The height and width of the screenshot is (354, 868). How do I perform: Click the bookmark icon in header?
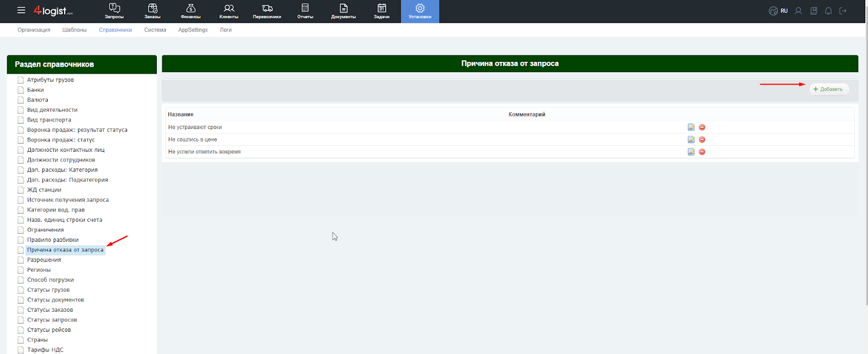tap(814, 11)
